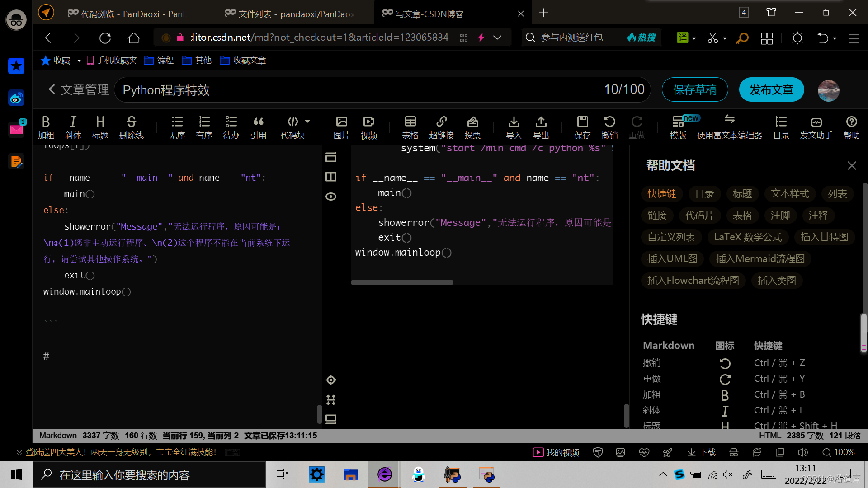Open the bookmarks (收藏) dropdown arrow
The image size is (868, 488).
tap(79, 61)
